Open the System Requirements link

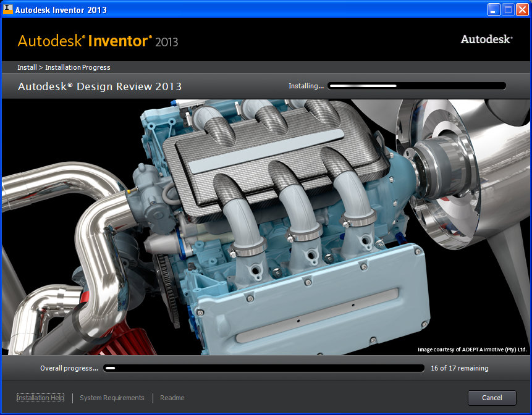[112, 398]
